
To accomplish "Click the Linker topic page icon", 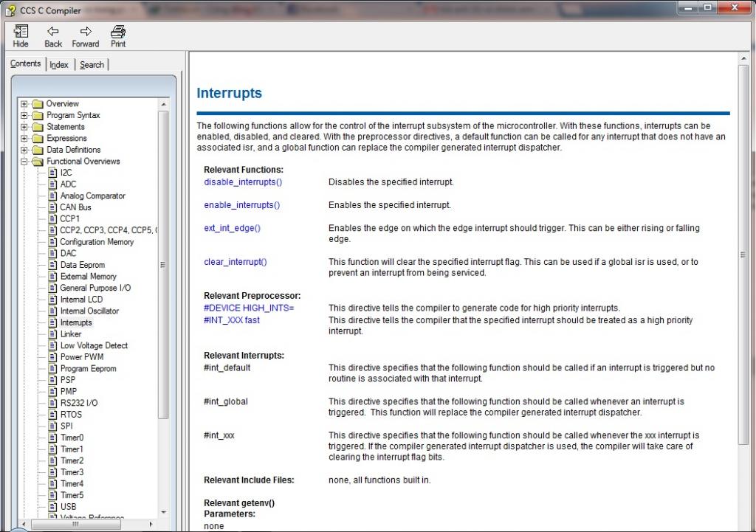I will click(x=53, y=334).
